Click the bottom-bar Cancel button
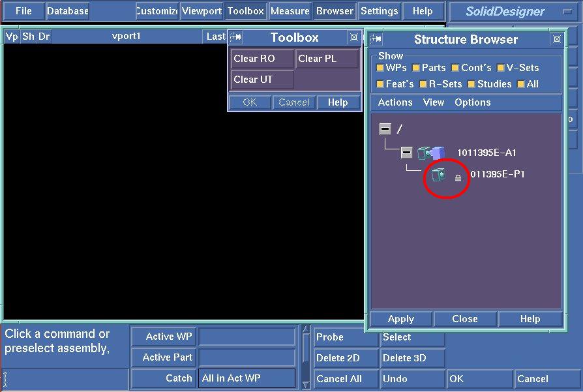 (548, 378)
